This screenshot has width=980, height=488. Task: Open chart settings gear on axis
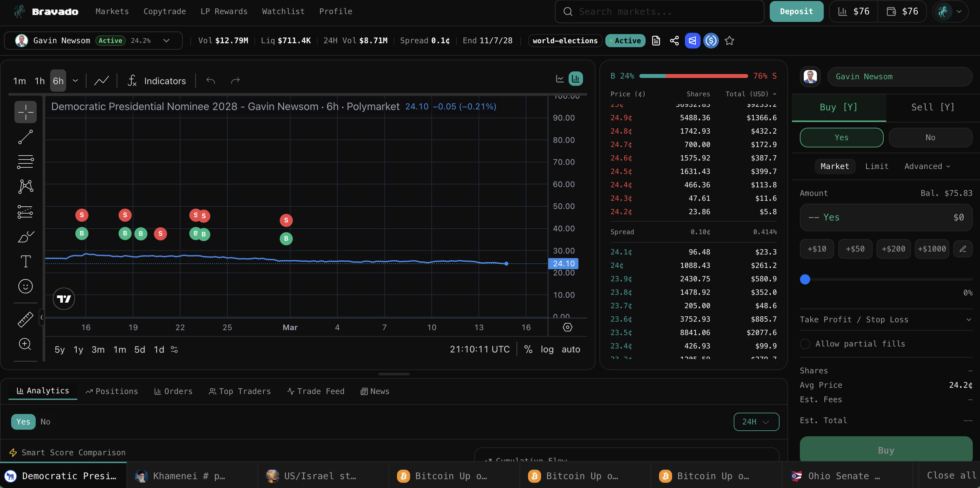click(567, 327)
